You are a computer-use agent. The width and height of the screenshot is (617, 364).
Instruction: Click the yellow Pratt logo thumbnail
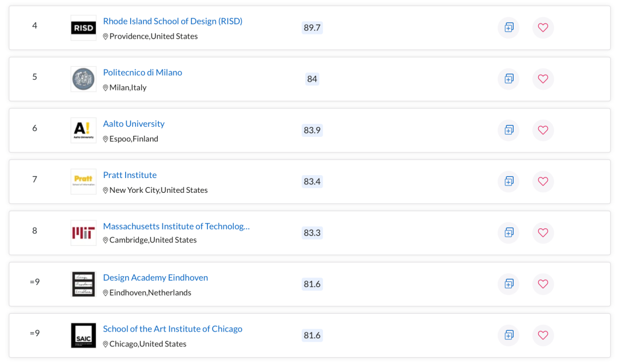point(83,181)
